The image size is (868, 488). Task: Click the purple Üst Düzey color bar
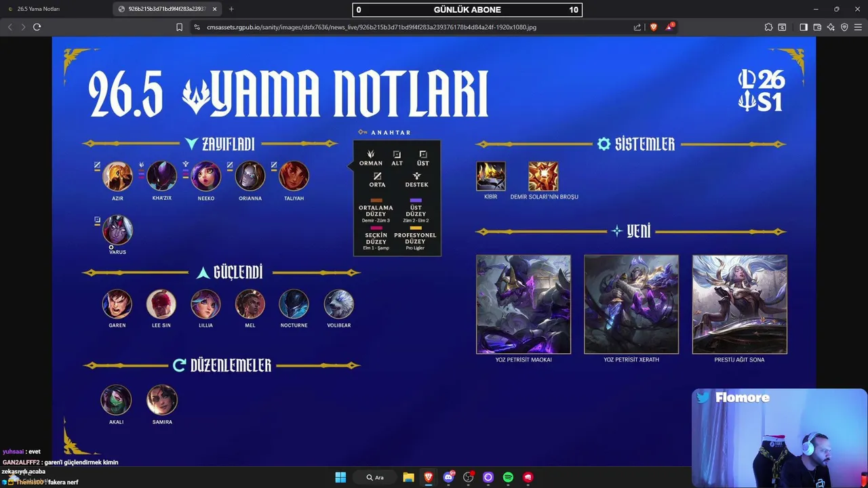416,201
